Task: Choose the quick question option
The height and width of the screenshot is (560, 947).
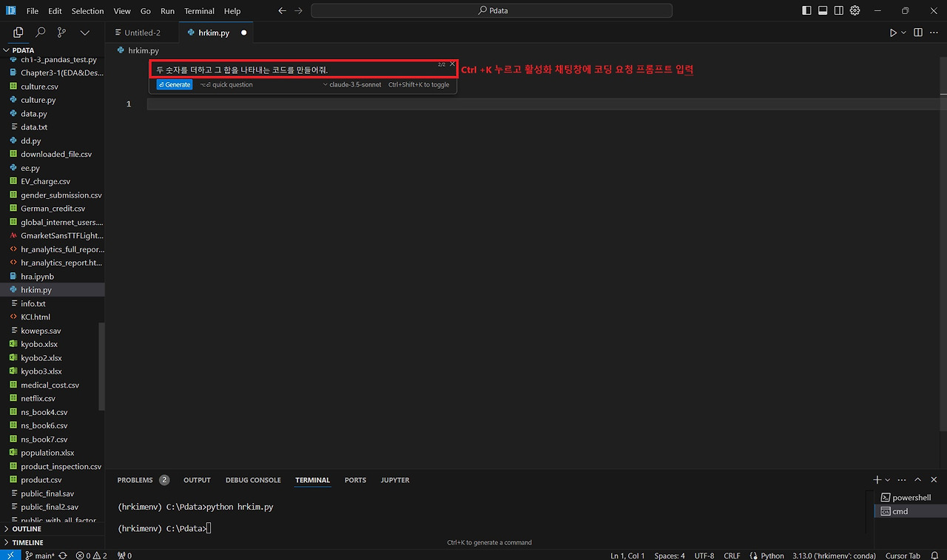Action: [x=226, y=84]
